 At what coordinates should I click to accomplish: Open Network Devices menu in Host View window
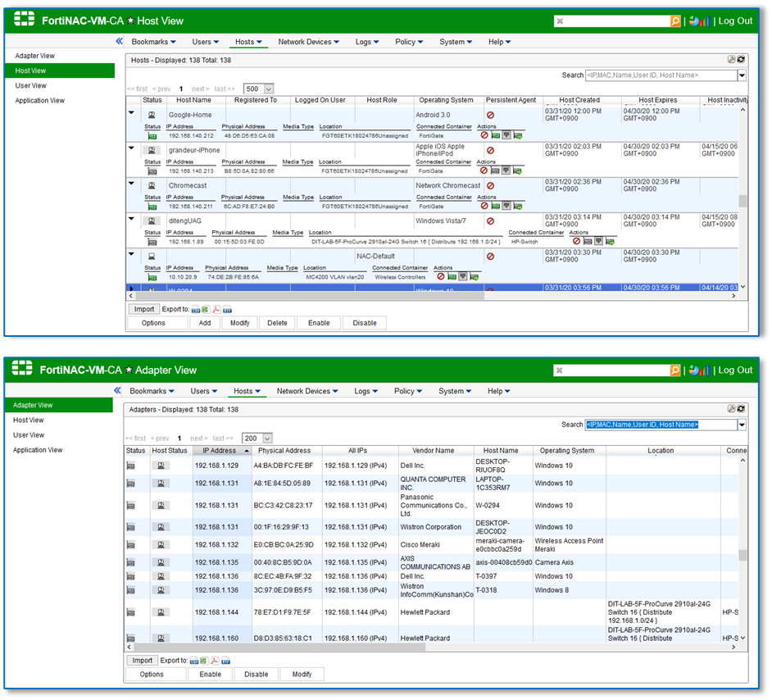point(309,42)
